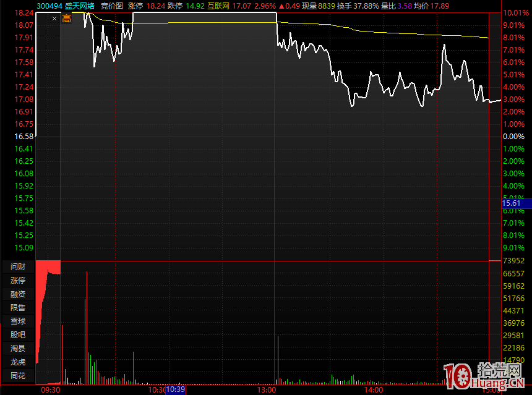Open the 雪球 sidebar button

(x=18, y=321)
